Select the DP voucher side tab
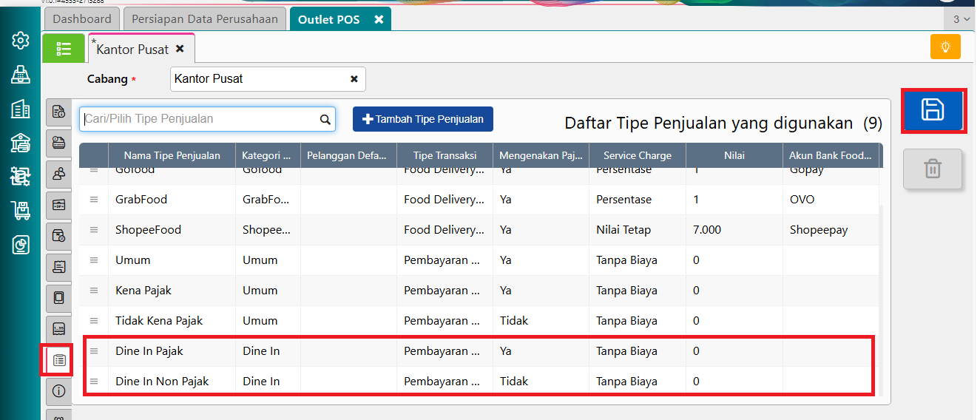This screenshot has height=420, width=980. tap(59, 205)
